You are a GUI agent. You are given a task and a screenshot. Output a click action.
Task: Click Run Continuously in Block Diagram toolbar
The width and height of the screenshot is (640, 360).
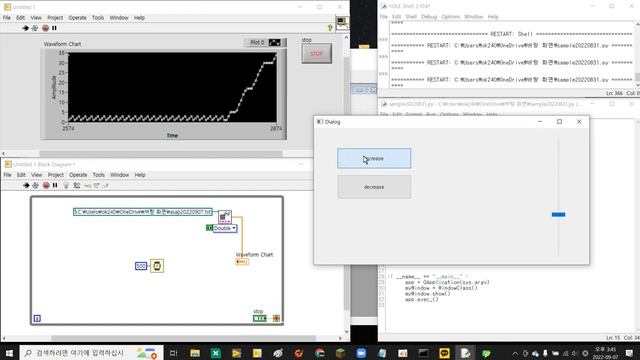36,185
